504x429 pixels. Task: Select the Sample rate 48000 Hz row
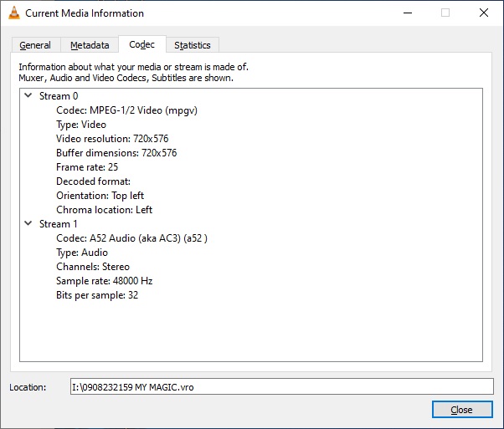click(x=104, y=281)
